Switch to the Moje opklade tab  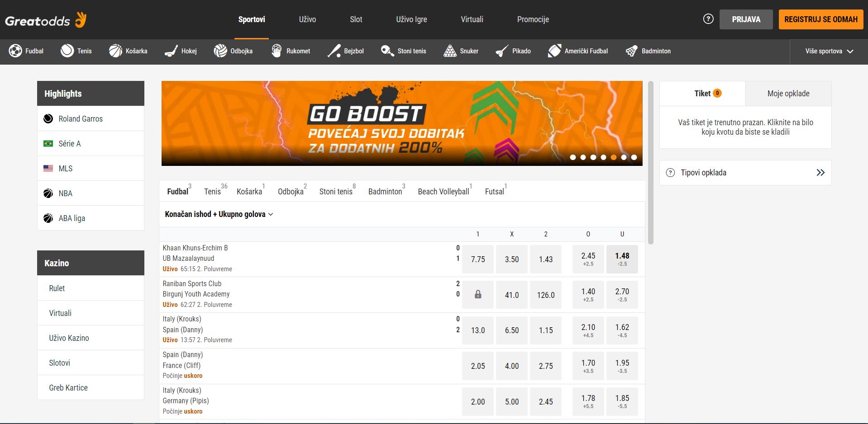point(788,94)
